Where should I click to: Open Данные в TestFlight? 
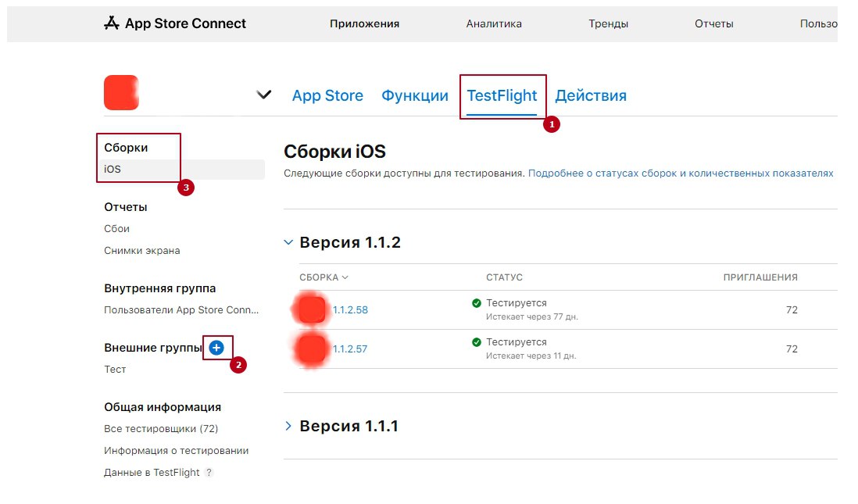pos(152,472)
